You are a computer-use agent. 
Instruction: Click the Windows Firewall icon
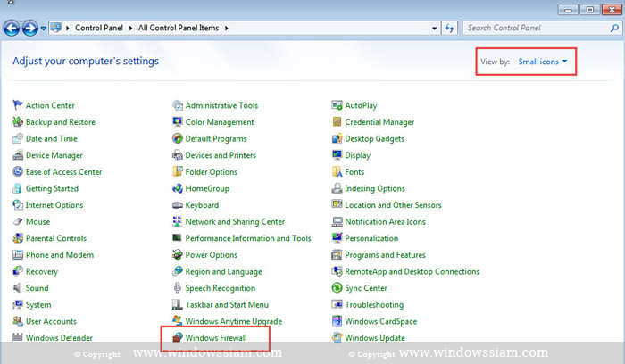coord(178,338)
